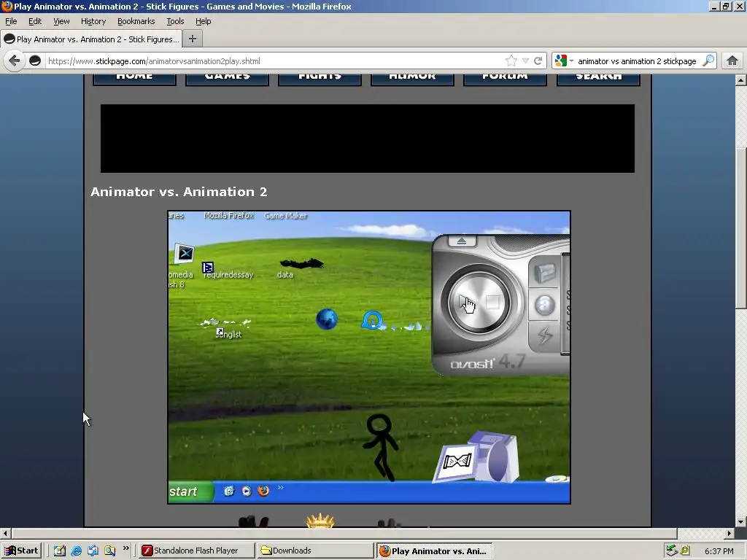This screenshot has width=747, height=560.
Task: Click the Macromedia Flash 8 desktop icon
Action: coord(185,253)
